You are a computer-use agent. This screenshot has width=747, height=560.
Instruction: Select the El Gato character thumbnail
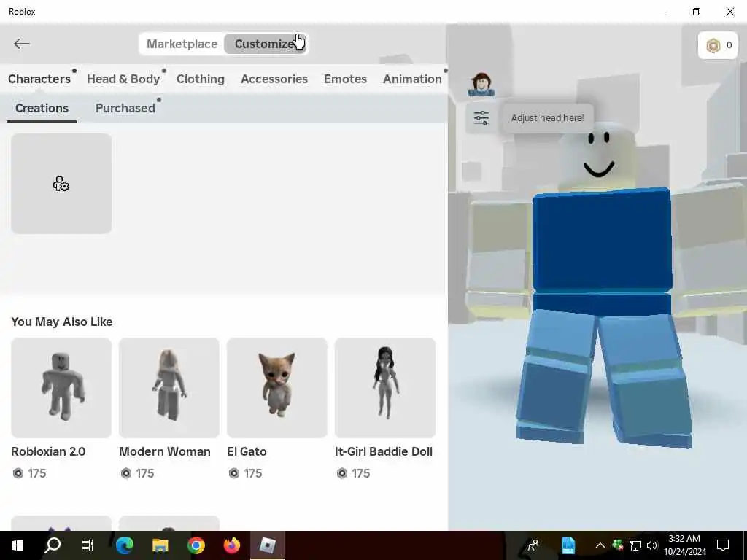tap(277, 388)
